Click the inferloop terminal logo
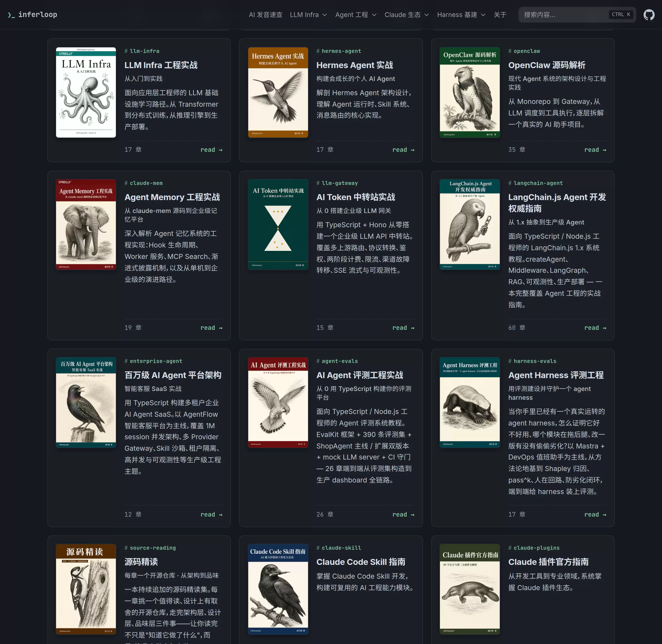662x644 pixels. click(x=32, y=14)
